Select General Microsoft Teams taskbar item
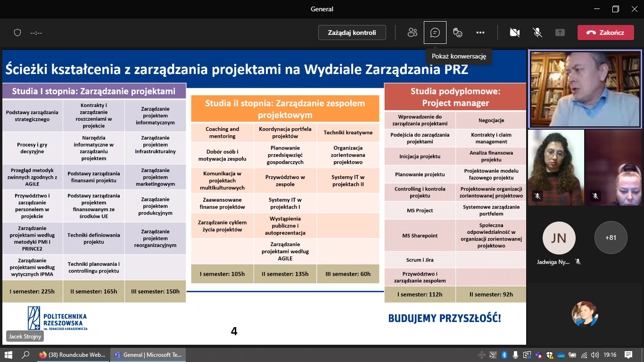The image size is (644, 362). click(148, 355)
